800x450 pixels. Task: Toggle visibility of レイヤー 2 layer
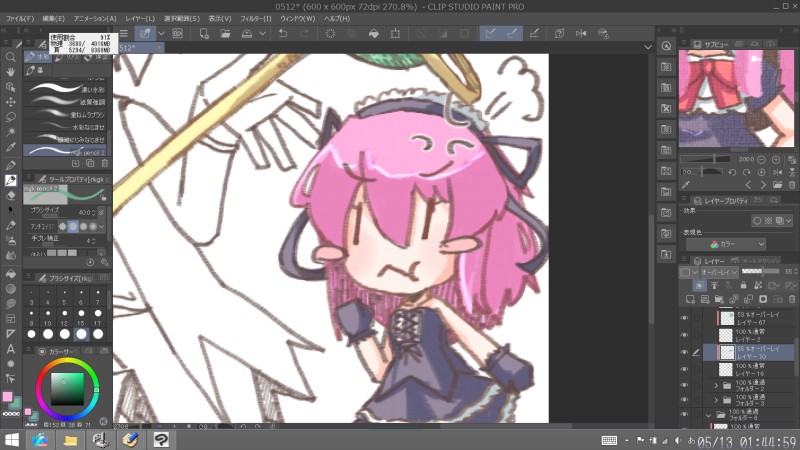point(684,335)
